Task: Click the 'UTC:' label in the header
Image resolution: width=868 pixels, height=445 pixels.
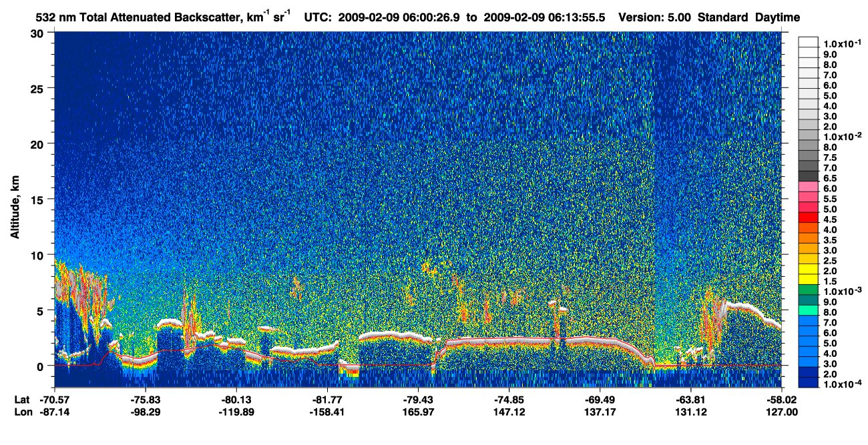Action: [x=317, y=18]
